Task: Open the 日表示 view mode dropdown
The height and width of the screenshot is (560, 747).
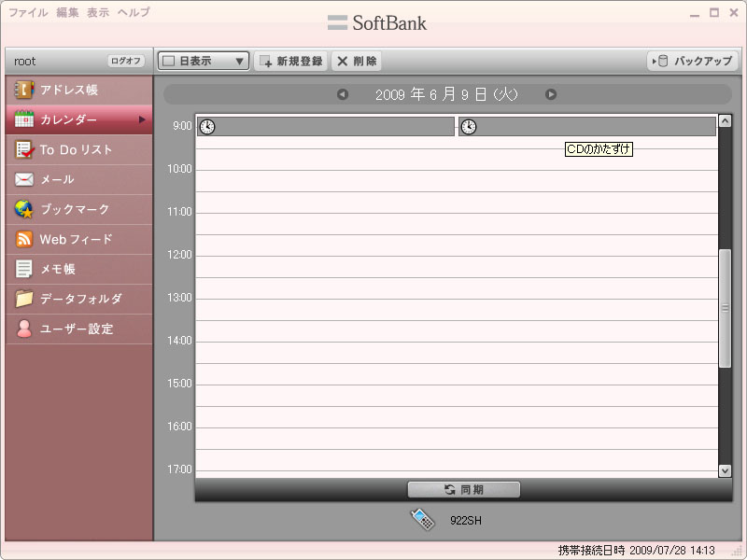Action: click(204, 62)
